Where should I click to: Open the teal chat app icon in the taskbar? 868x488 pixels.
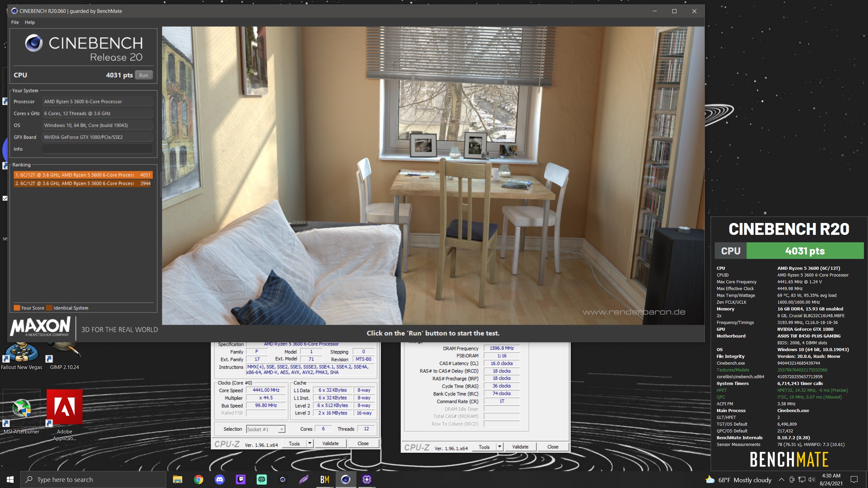(262, 480)
